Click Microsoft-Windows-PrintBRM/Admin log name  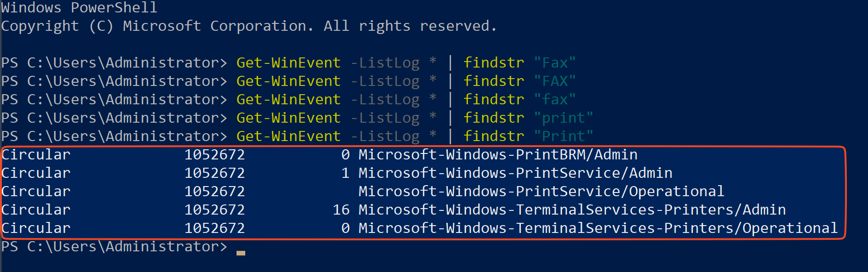point(498,155)
